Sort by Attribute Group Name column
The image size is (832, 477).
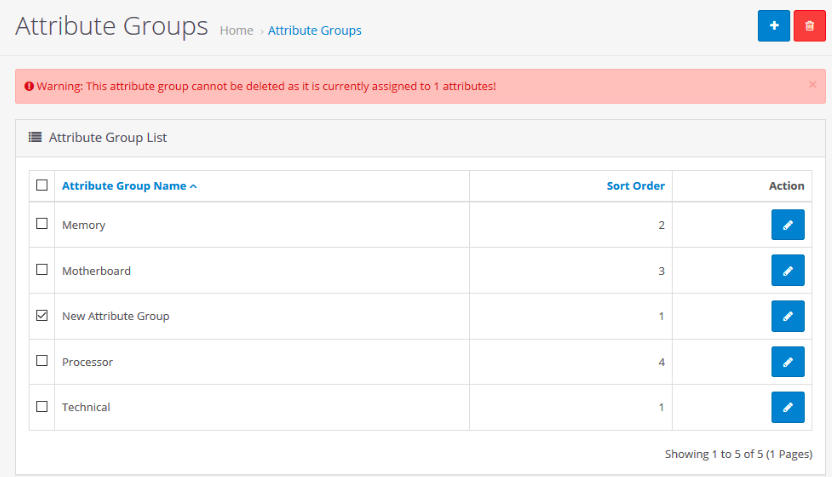[124, 186]
